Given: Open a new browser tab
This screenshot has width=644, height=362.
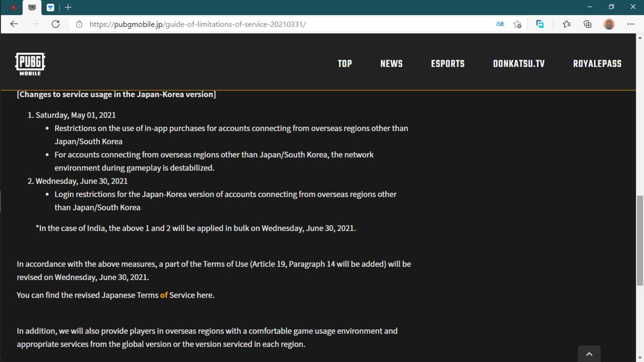Looking at the screenshot, I should point(68,7).
